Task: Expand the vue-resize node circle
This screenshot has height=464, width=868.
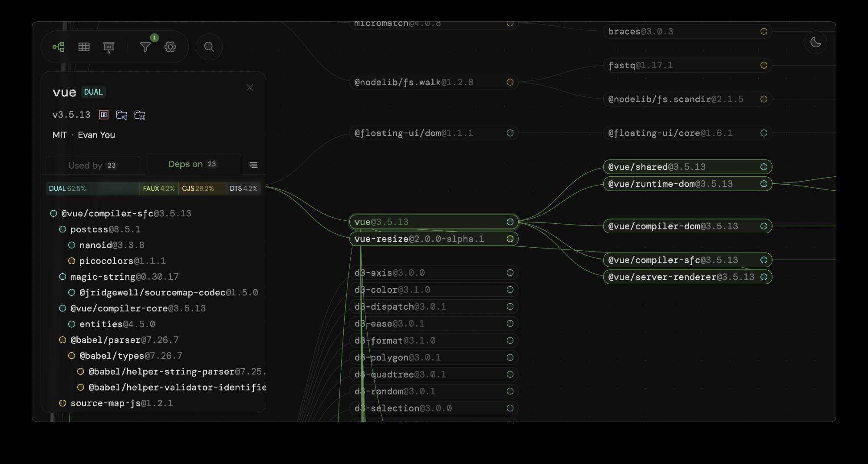Action: pos(510,239)
